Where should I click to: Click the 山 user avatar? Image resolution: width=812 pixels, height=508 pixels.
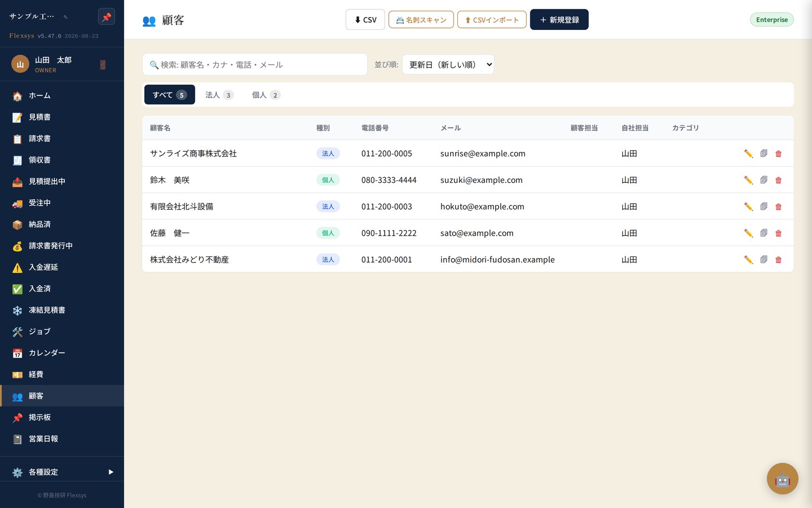[x=20, y=64]
